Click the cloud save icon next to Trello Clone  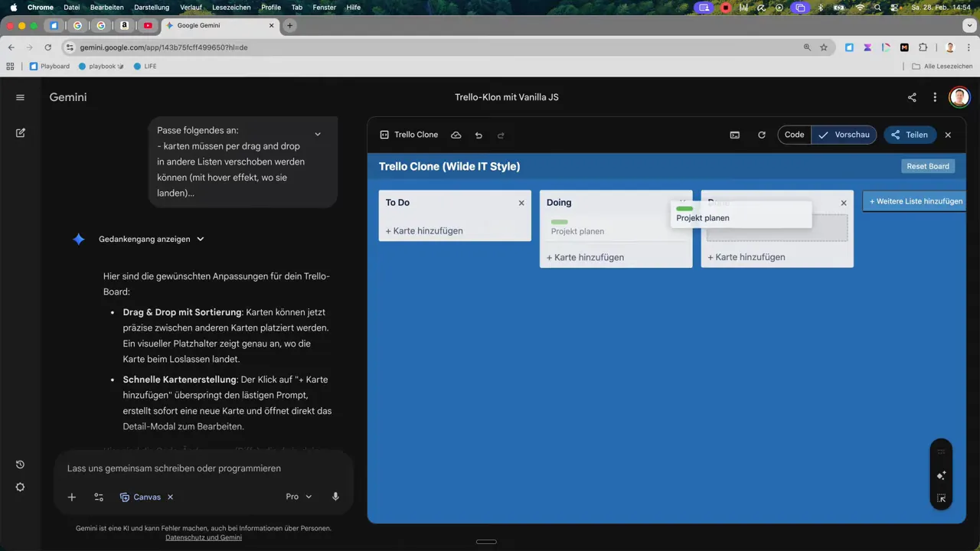point(456,135)
